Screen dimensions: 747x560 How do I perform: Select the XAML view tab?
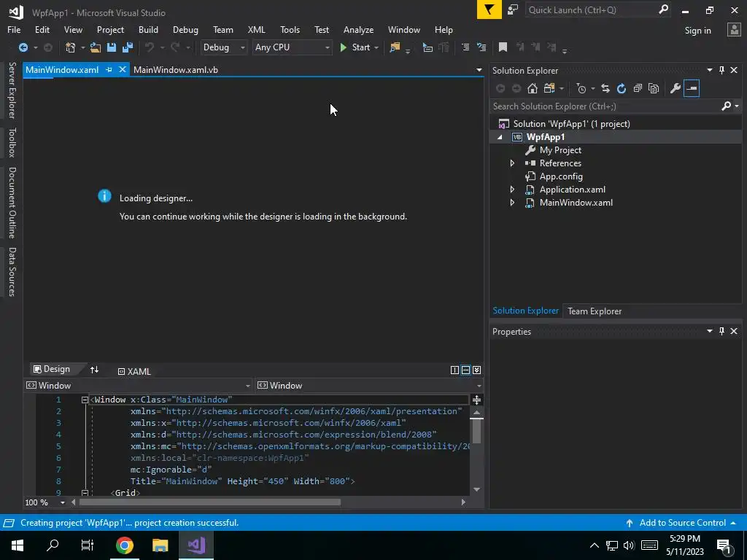(x=134, y=371)
